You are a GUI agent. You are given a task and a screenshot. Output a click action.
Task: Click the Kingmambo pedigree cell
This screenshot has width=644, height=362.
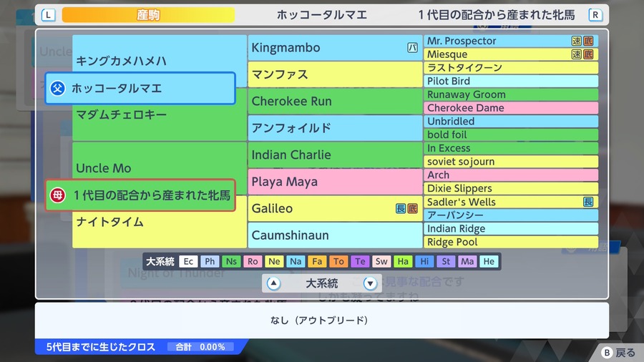(335, 48)
